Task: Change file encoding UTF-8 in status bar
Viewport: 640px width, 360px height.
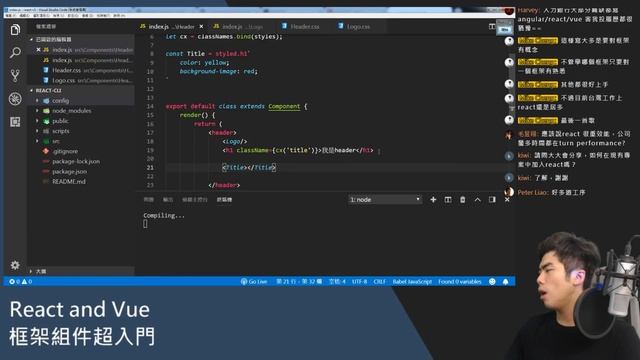Action: point(359,282)
